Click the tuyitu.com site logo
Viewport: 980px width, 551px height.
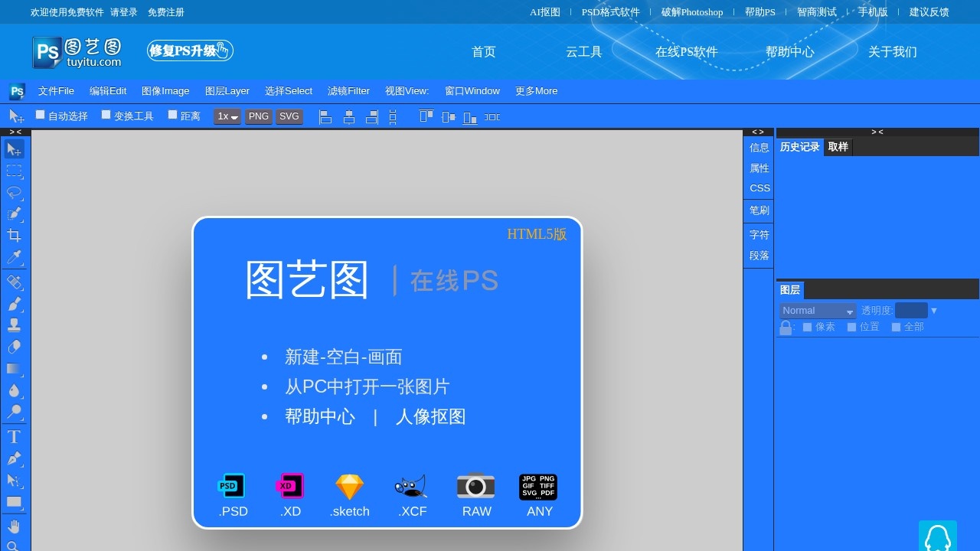[x=77, y=52]
